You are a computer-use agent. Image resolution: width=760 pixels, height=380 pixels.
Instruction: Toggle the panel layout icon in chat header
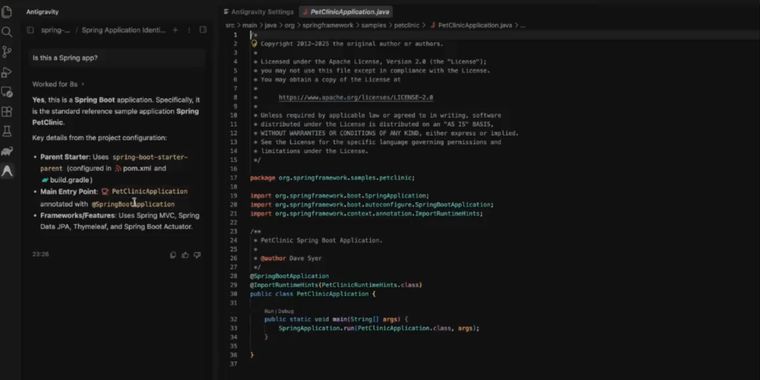(x=203, y=30)
